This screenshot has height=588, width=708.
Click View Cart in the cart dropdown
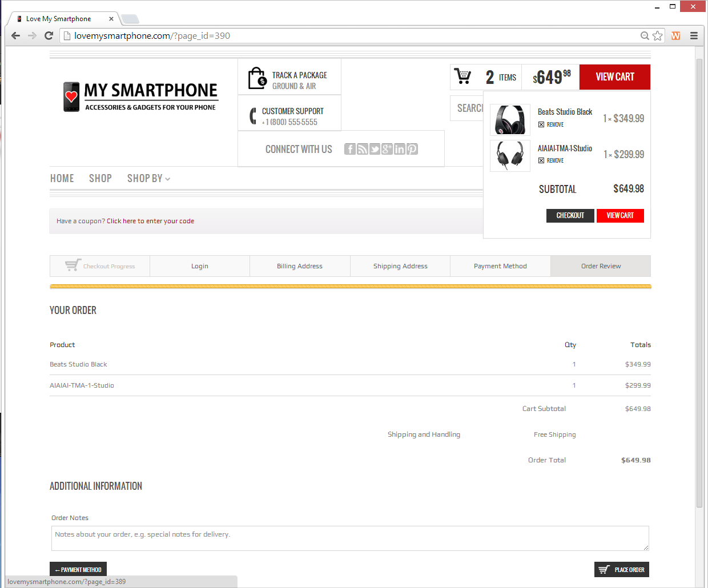[x=620, y=215]
